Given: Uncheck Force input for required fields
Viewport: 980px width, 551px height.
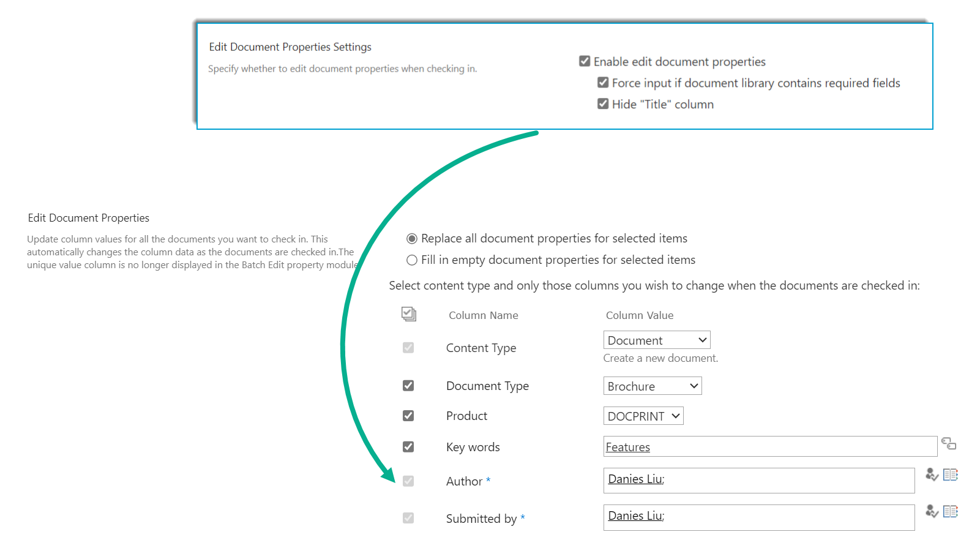Looking at the screenshot, I should point(603,83).
